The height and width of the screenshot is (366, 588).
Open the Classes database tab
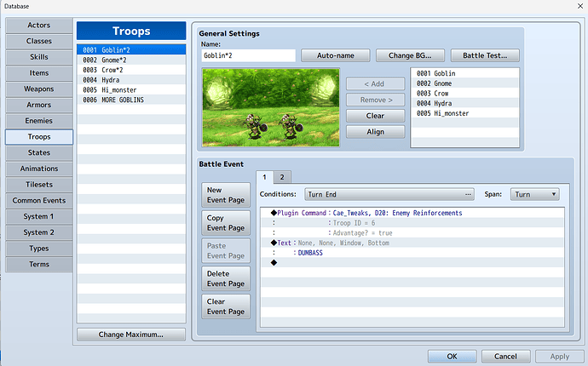39,41
